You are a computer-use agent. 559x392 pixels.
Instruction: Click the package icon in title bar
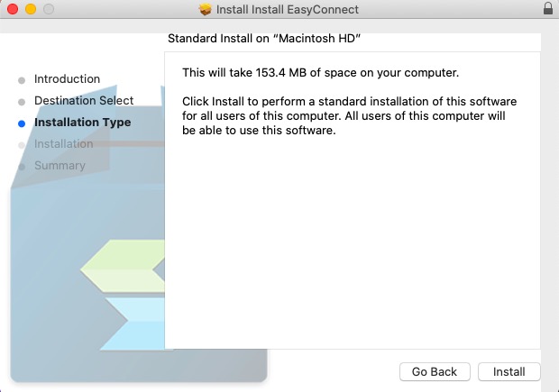[205, 9]
